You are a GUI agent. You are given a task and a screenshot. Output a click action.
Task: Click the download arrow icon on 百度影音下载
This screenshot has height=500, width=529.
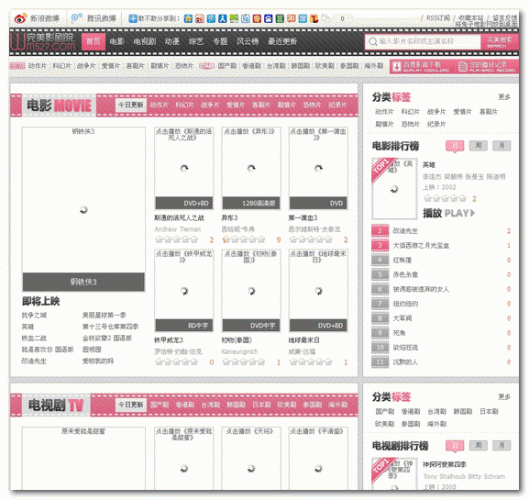pos(397,66)
